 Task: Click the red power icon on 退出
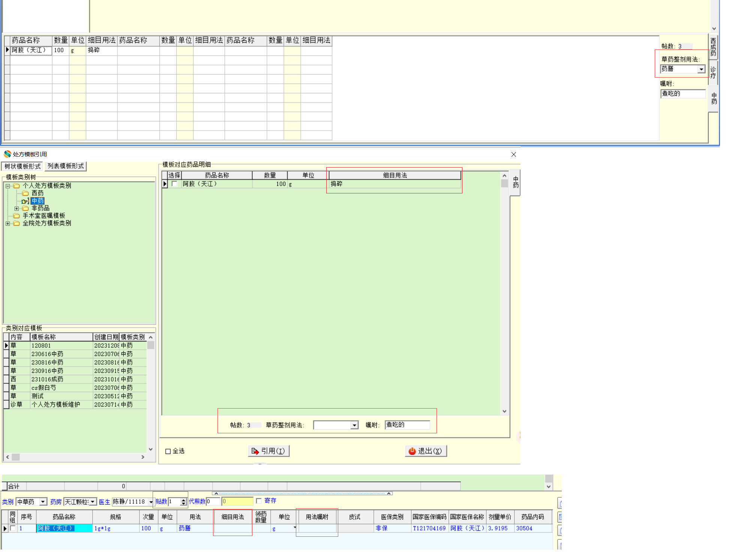point(412,451)
